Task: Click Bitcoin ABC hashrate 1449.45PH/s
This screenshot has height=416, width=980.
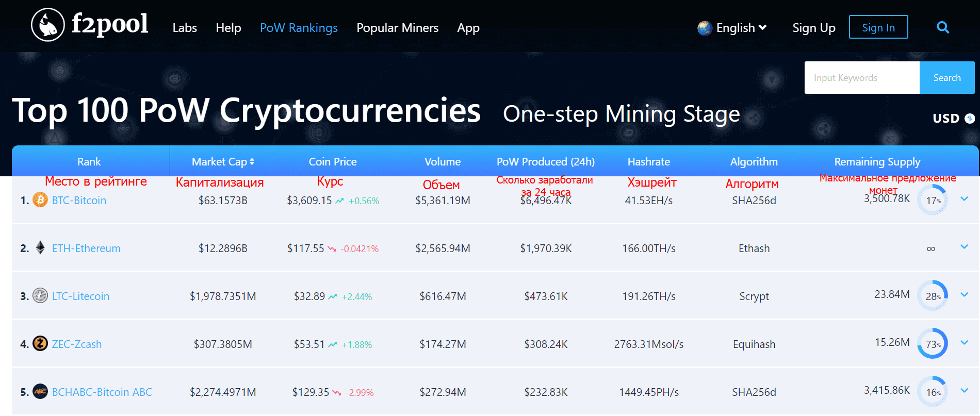Action: point(649,392)
